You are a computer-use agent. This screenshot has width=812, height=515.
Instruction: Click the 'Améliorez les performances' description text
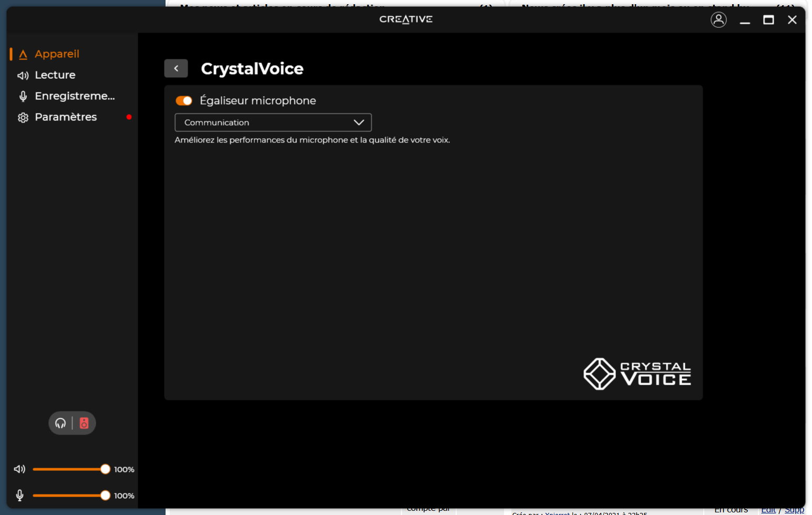point(312,140)
